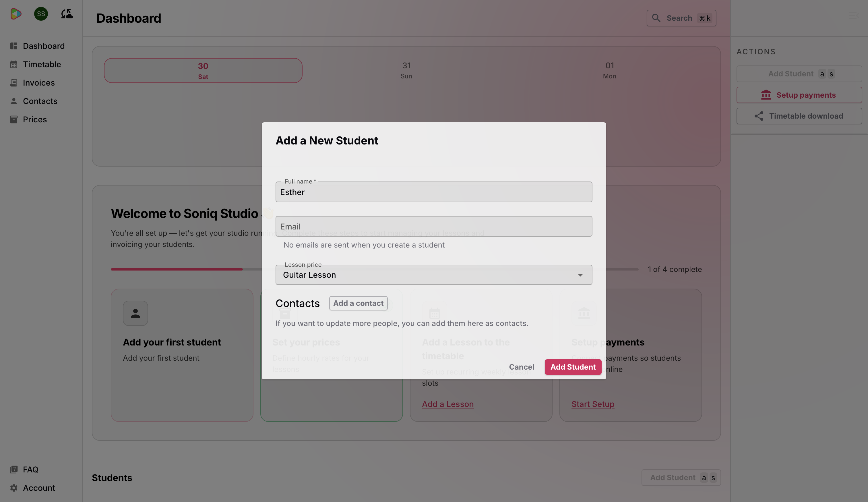
Task: Click the Add your first student card
Action: 182,355
